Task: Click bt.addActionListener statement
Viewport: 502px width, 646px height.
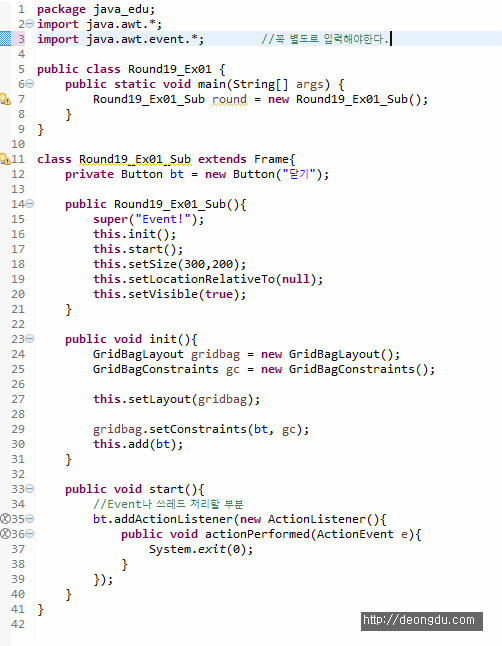Action: [239, 519]
